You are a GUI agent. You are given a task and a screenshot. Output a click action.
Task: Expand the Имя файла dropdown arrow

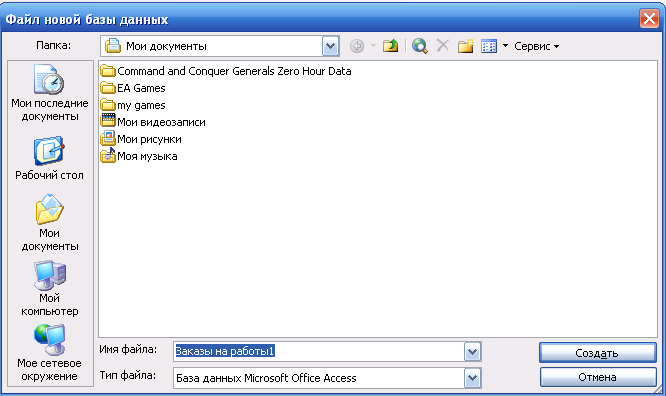click(472, 352)
